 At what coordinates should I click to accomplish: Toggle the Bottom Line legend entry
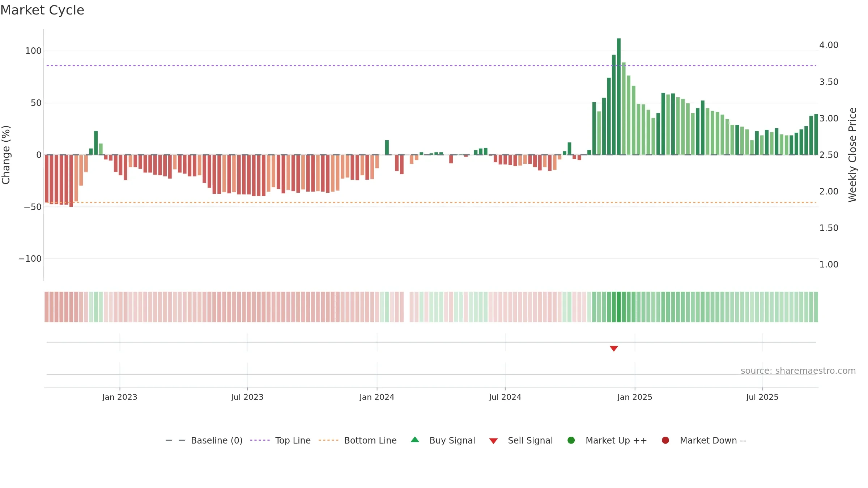358,440
